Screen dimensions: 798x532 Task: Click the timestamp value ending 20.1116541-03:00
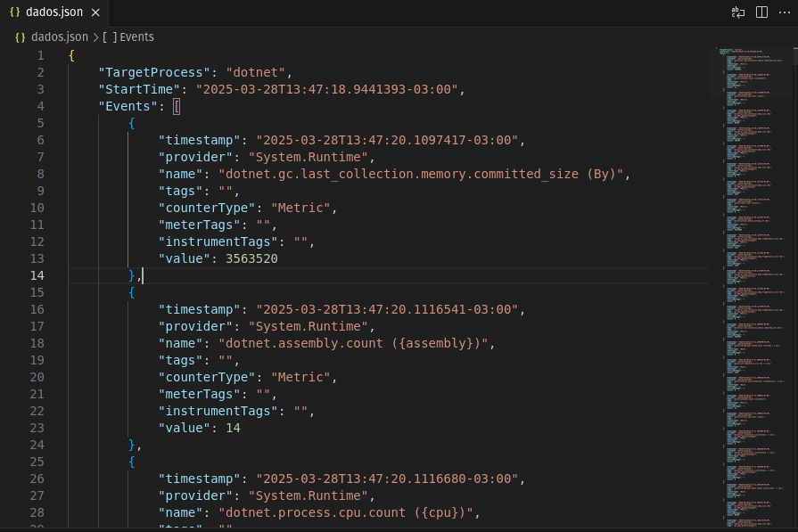(387, 309)
